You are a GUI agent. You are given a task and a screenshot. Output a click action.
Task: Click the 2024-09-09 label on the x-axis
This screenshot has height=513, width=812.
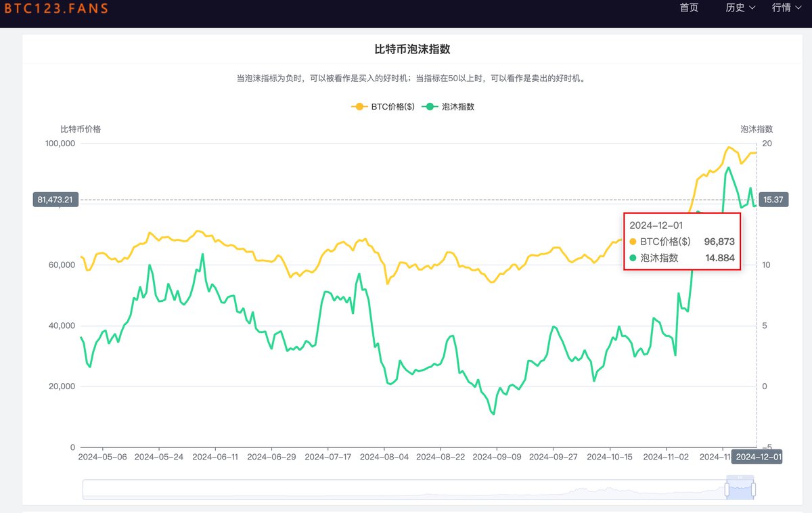point(496,457)
